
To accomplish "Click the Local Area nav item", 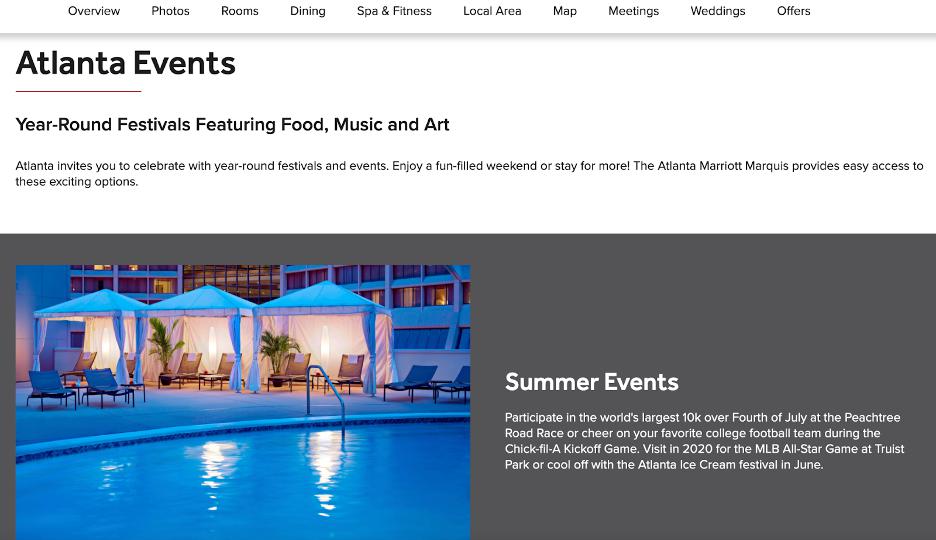I will pos(492,11).
